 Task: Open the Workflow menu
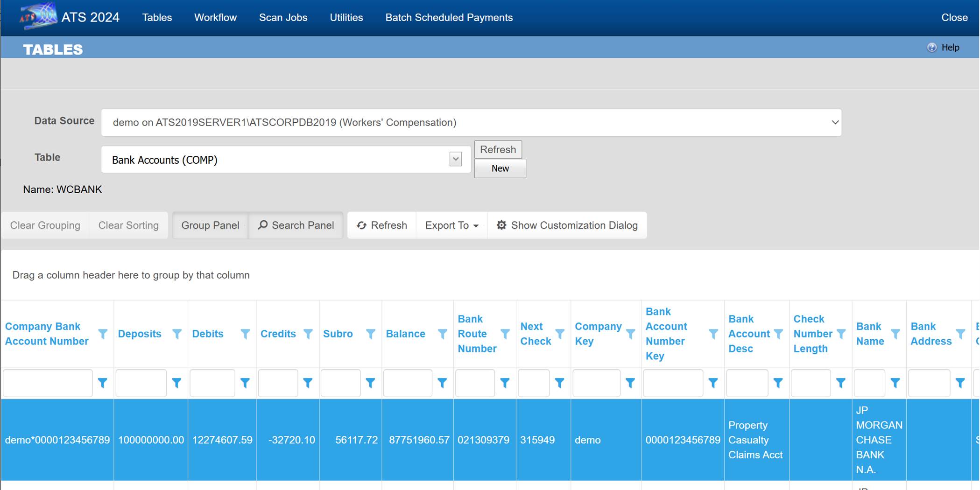pyautogui.click(x=215, y=17)
